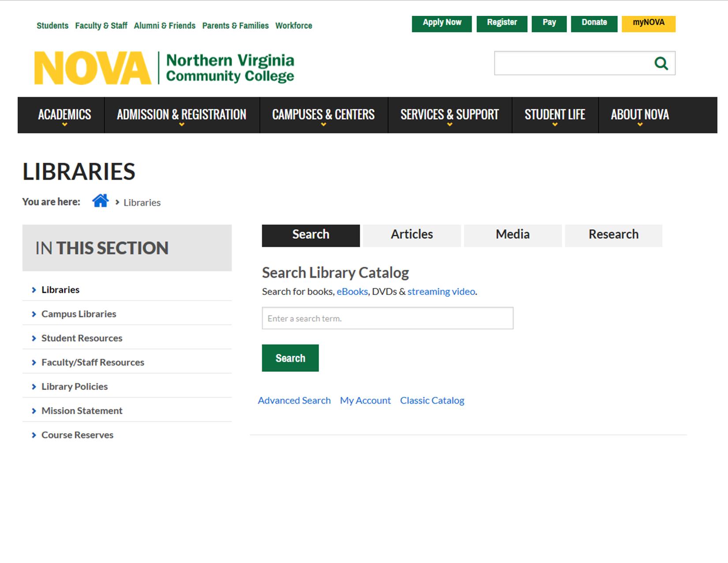728x563 pixels.
Task: Open Course Reserves in the sidebar
Action: point(77,435)
